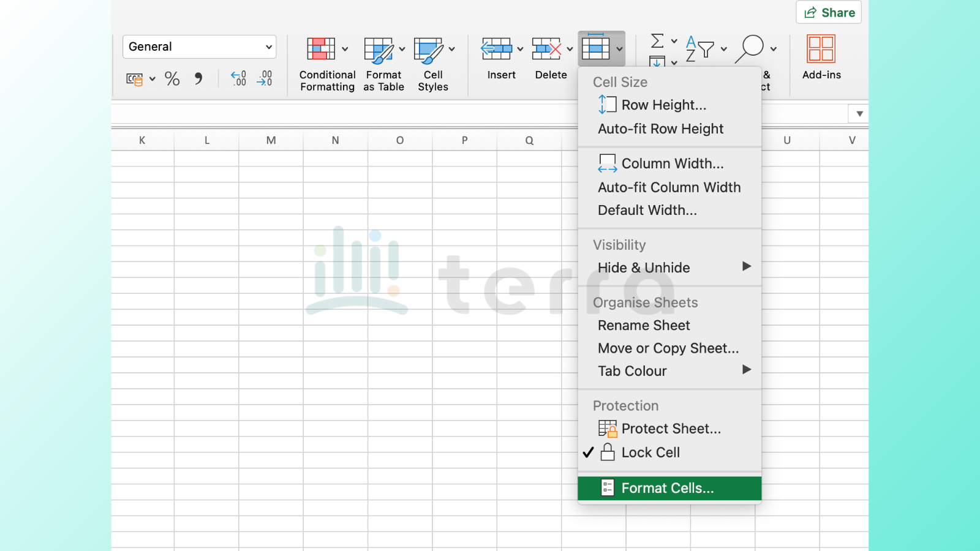Open the General number format dropdown
The width and height of the screenshot is (980, 551).
pos(200,47)
